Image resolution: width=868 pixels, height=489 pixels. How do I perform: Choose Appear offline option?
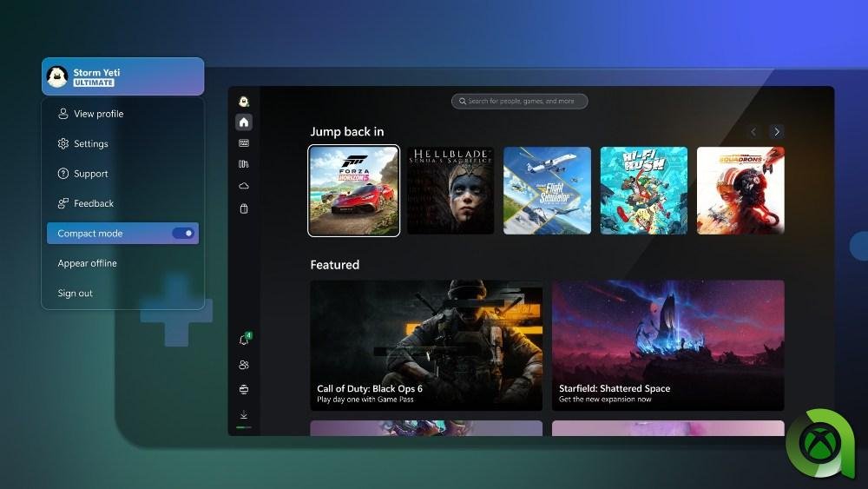click(87, 263)
